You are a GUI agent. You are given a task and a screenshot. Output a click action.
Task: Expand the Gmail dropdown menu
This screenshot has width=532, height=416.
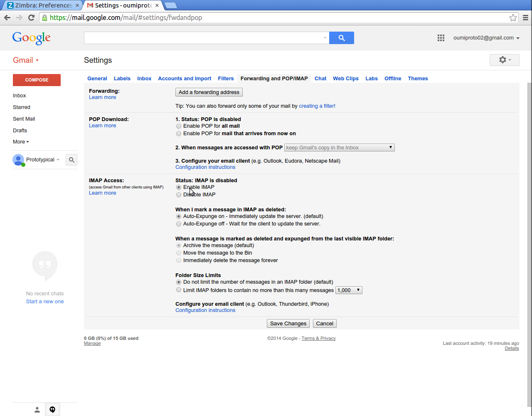tap(26, 60)
